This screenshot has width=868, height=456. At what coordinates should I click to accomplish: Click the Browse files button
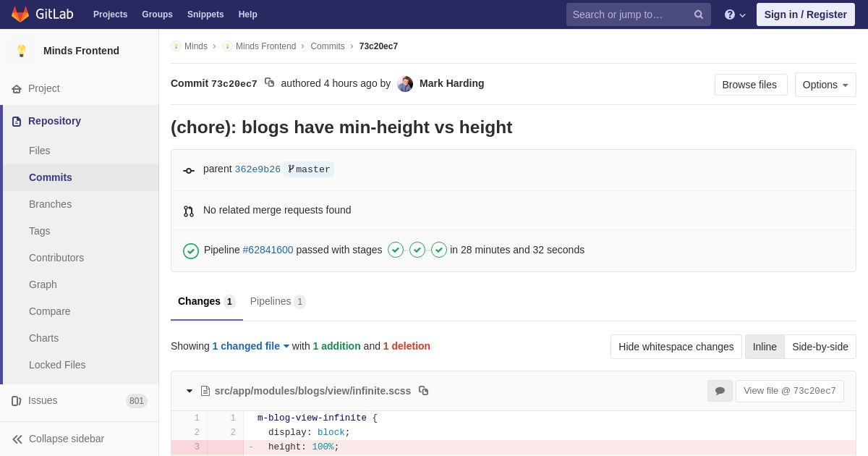click(751, 85)
